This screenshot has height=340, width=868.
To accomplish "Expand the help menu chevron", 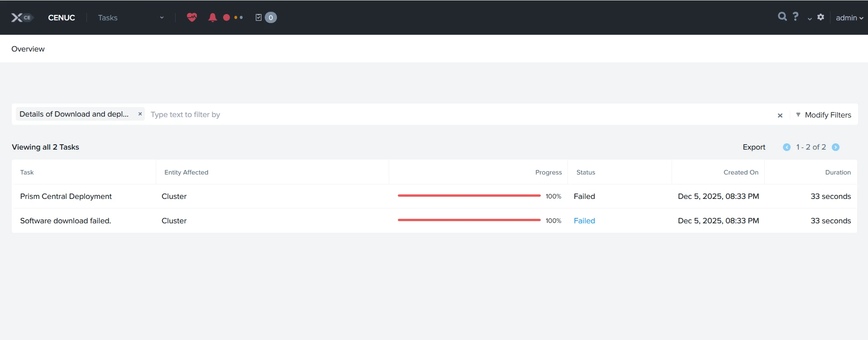I will click(810, 19).
